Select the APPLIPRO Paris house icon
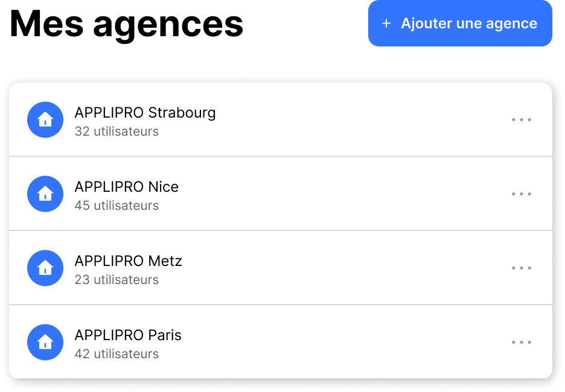565x392 pixels. [45, 342]
